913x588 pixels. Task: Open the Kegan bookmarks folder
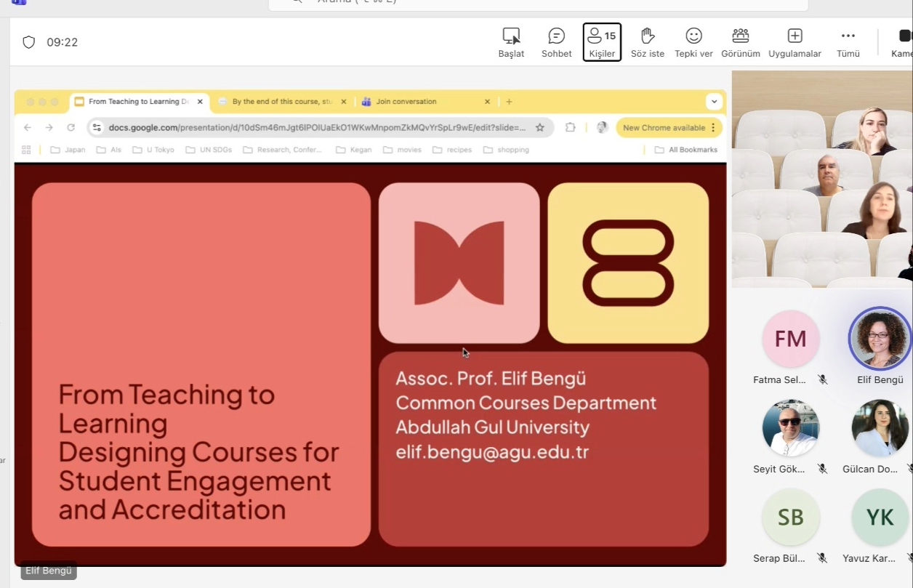tap(354, 150)
